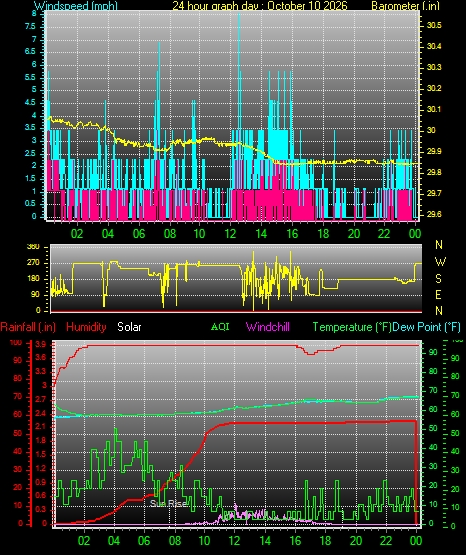This screenshot has width=466, height=555.
Task: Click the "S" compass label beside the wind direction graph
Action: coord(438,279)
